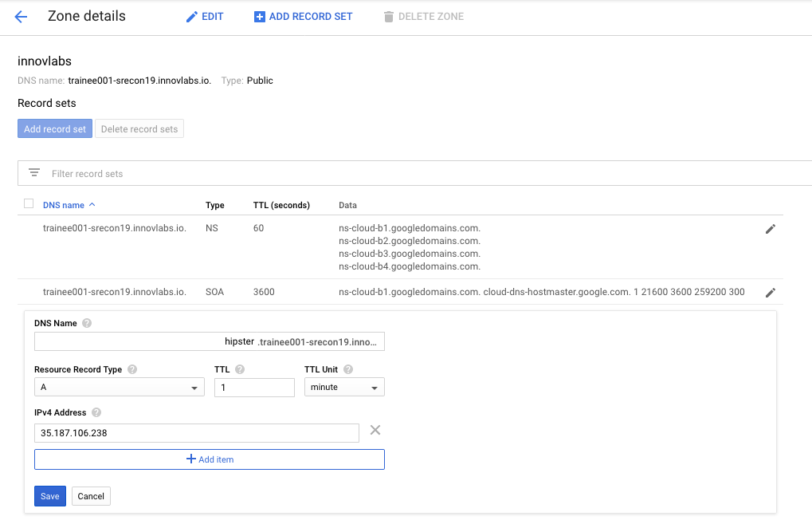Open the Resource Record Type help icon

132,370
